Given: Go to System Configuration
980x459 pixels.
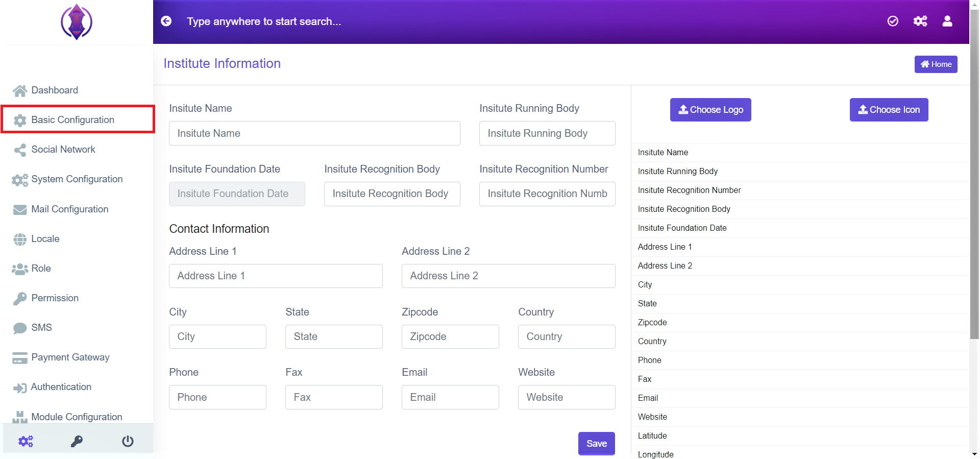Looking at the screenshot, I should pos(77,179).
